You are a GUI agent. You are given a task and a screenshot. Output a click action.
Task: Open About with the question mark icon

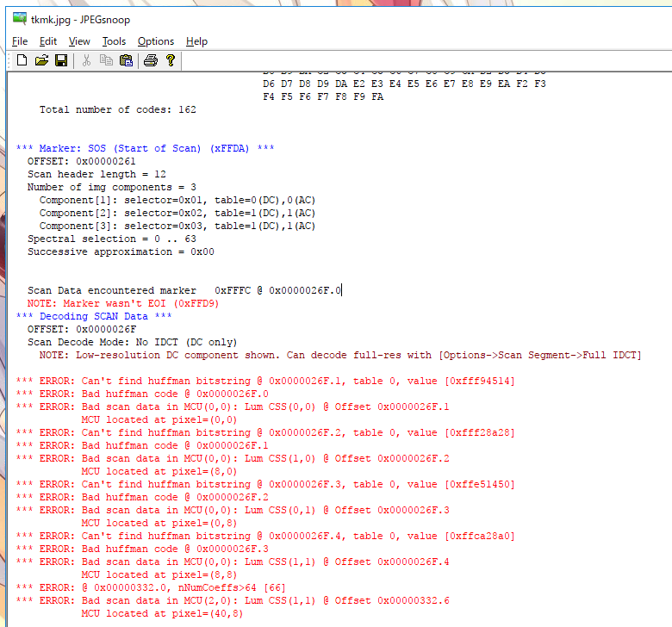pos(170,60)
